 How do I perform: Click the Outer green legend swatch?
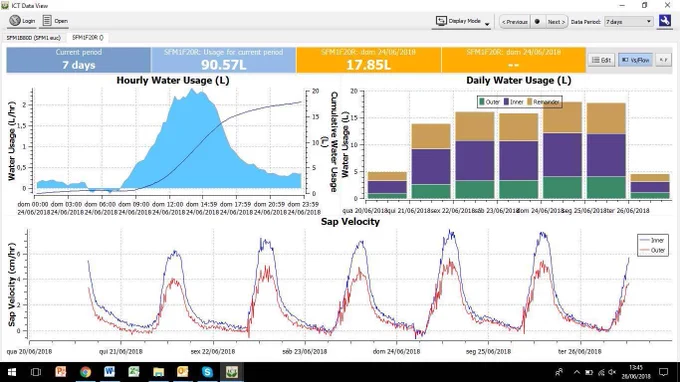(x=481, y=102)
